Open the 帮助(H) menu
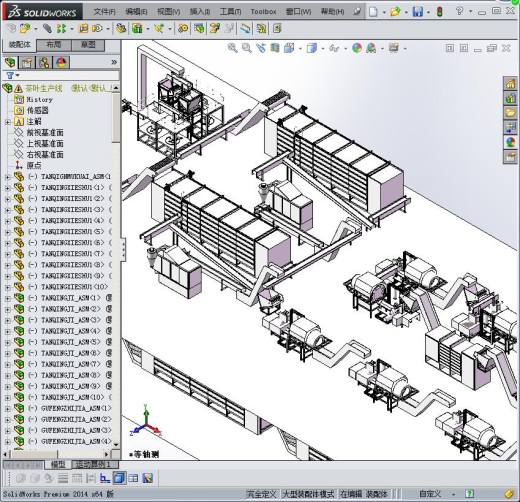 (x=332, y=12)
